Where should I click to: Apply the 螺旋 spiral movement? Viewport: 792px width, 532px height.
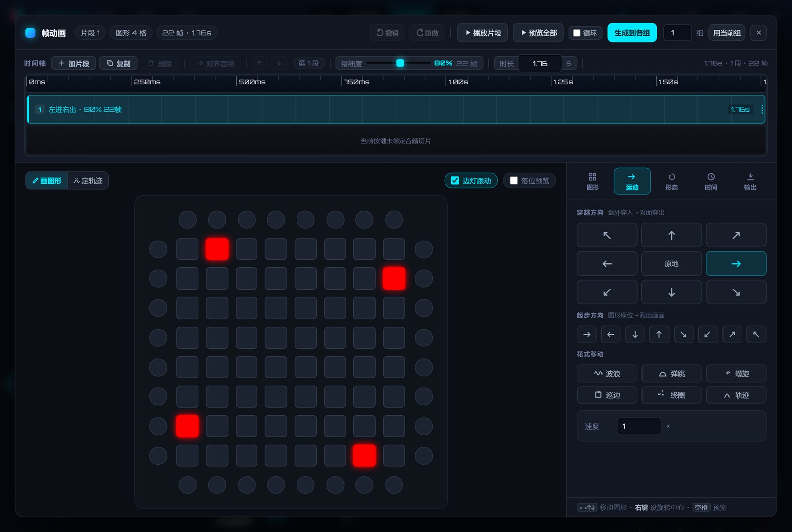736,374
